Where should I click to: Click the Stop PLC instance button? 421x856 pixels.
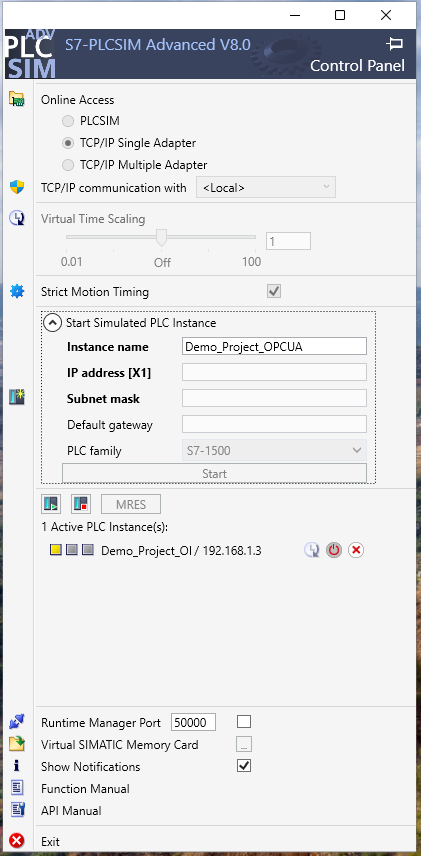coord(81,504)
